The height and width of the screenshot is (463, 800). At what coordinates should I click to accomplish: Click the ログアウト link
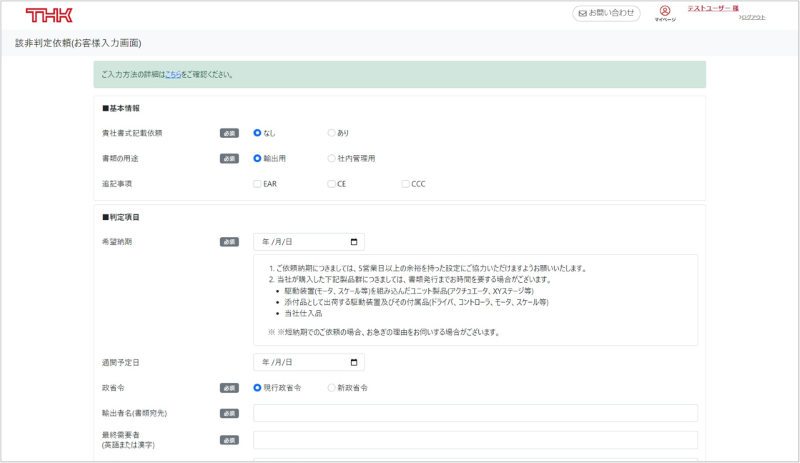pyautogui.click(x=752, y=18)
